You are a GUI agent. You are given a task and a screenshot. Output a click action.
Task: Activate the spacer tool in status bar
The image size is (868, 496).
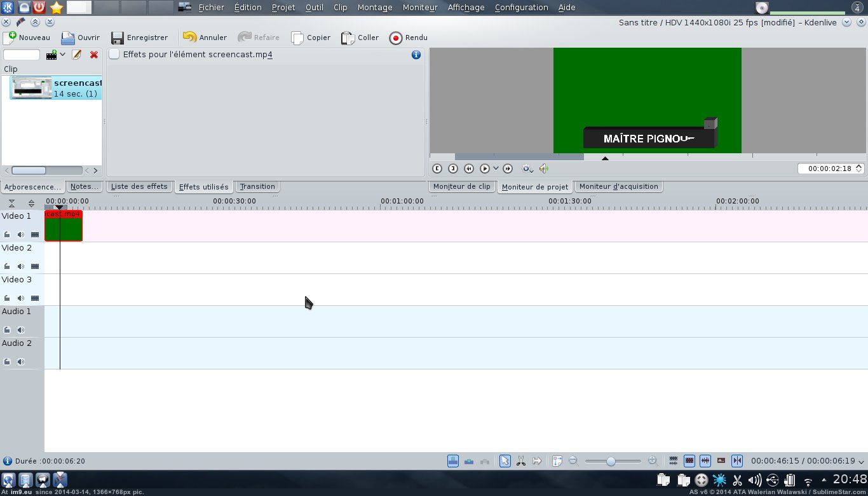[537, 461]
